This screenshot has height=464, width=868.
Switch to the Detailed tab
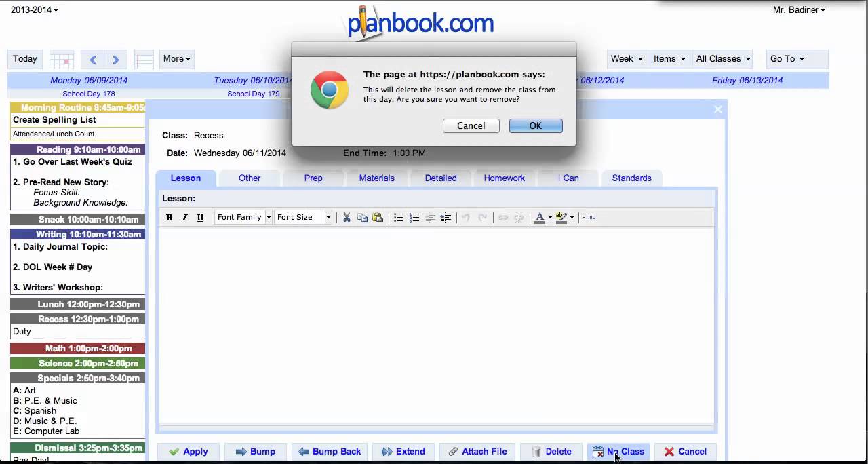[x=441, y=178]
